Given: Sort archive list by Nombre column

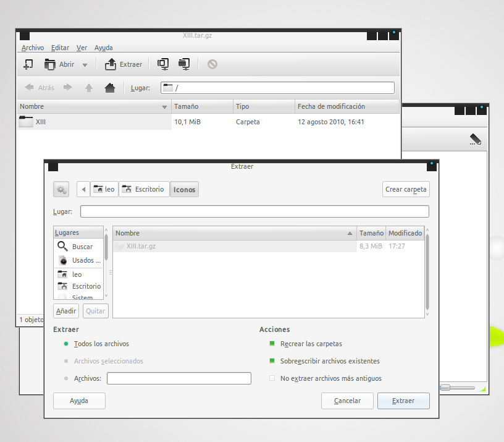Looking at the screenshot, I should click(94, 106).
